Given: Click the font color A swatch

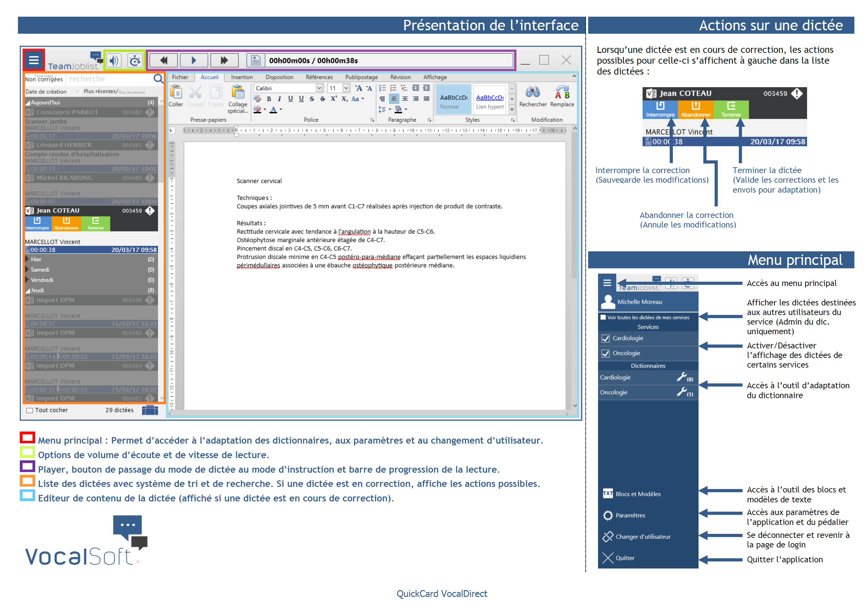Looking at the screenshot, I should pos(273,110).
